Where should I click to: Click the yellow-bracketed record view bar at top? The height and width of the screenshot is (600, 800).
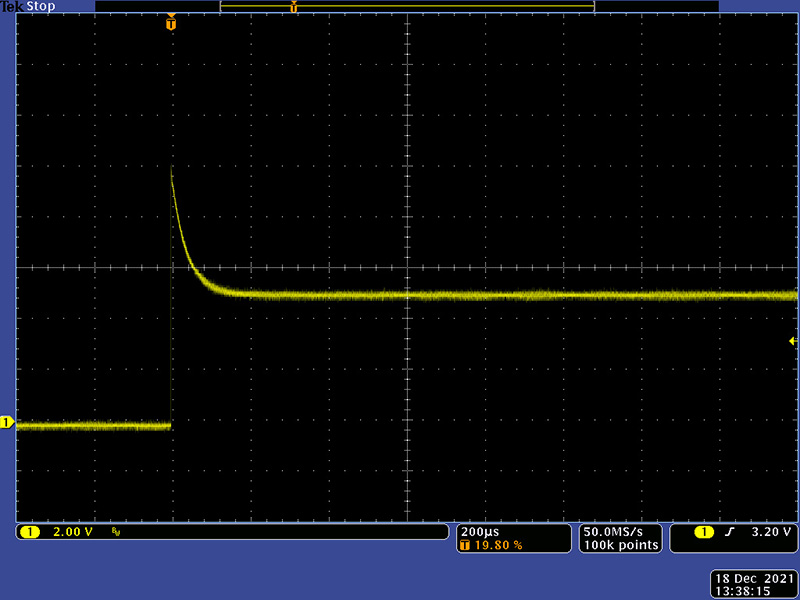(407, 7)
